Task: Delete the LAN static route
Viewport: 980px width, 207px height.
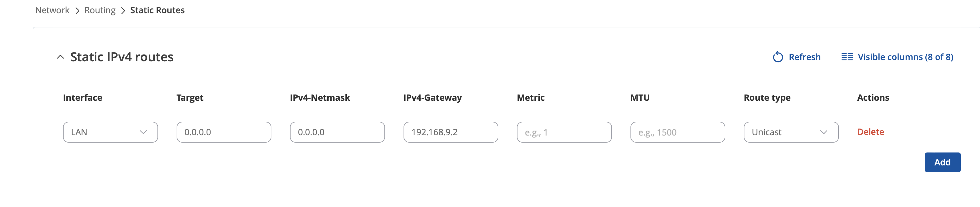Action: (x=870, y=132)
